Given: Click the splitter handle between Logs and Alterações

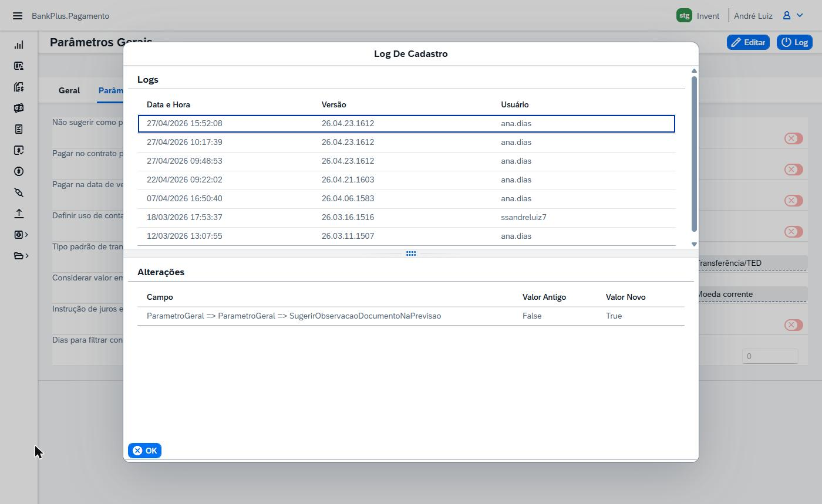Looking at the screenshot, I should click(x=411, y=253).
